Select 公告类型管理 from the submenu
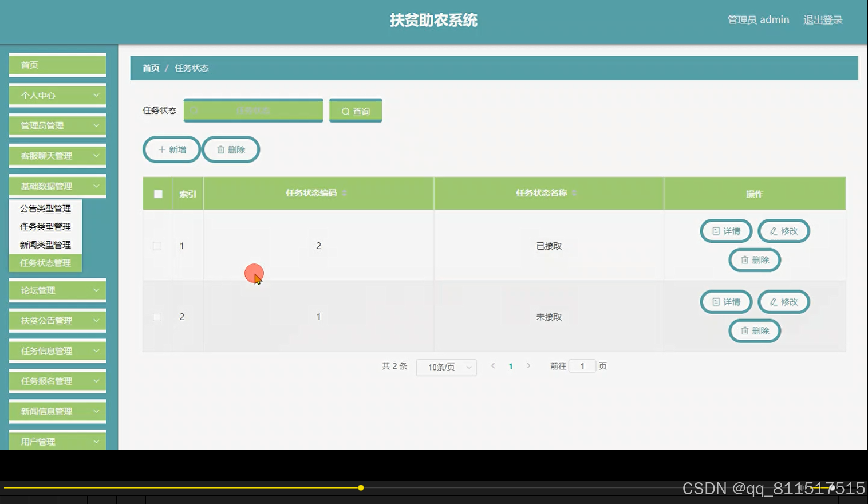The width and height of the screenshot is (868, 504). [46, 208]
